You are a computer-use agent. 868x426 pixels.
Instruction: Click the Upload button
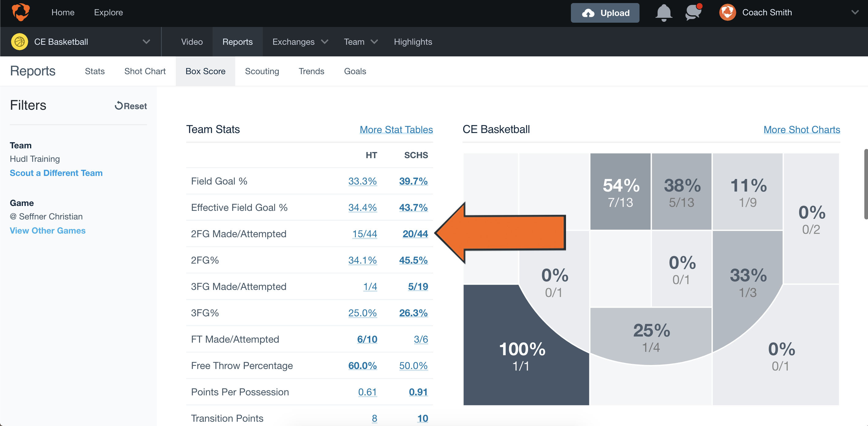[x=605, y=13]
